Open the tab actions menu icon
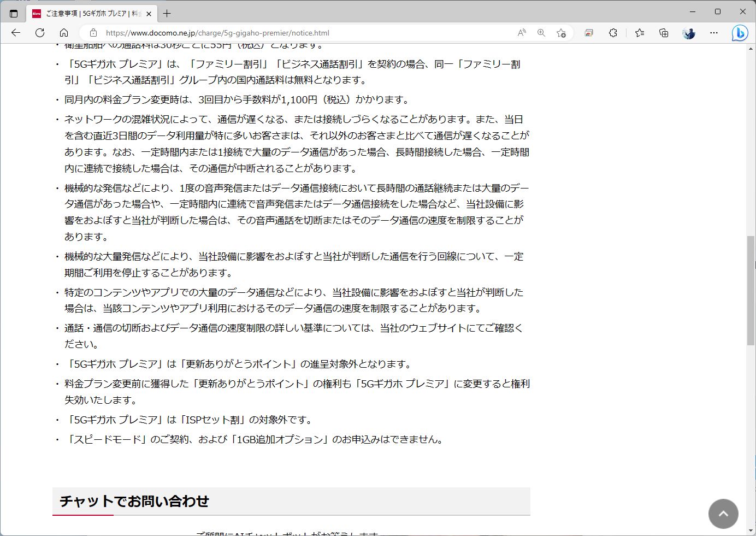Viewport: 756px width, 536px height. coord(14,14)
